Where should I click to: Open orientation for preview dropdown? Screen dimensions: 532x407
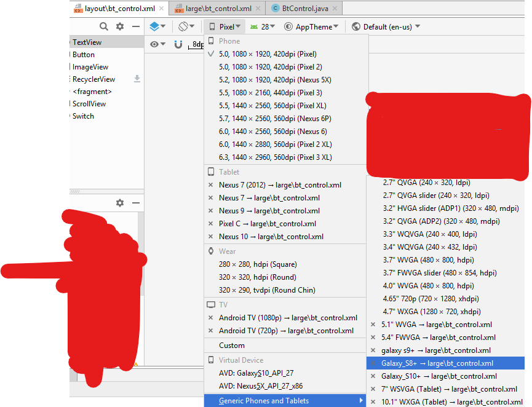tap(186, 26)
